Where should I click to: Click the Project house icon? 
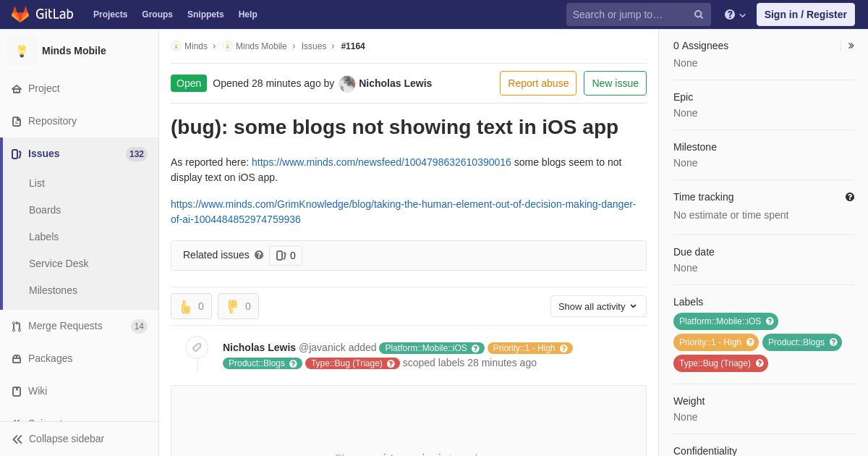click(17, 89)
